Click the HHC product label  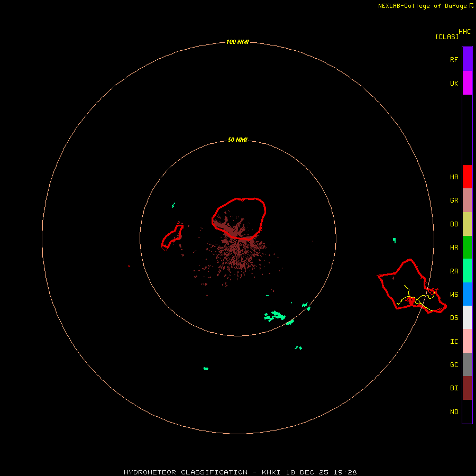464,32
